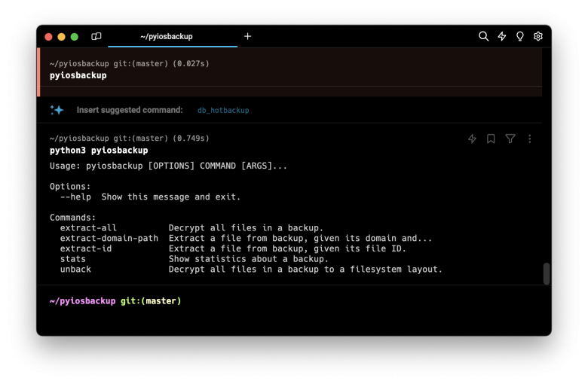Click 'Options:' heading in output
588x384 pixels.
click(70, 187)
